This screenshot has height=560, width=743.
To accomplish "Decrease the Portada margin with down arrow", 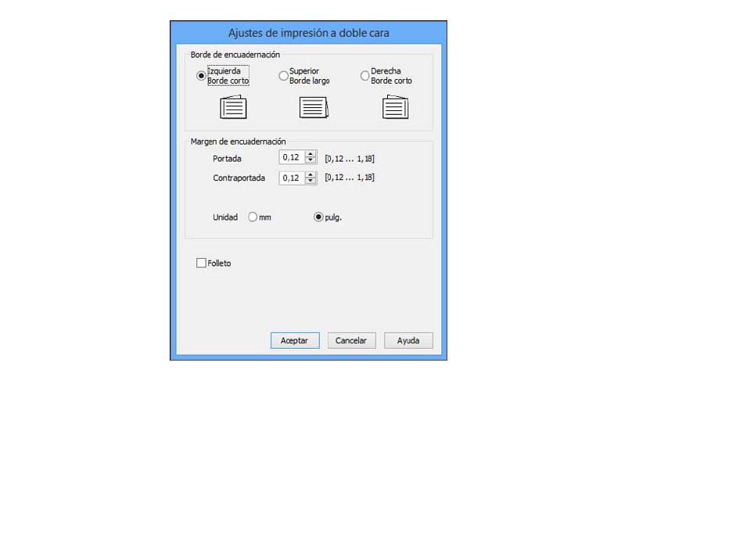I will pos(310,162).
